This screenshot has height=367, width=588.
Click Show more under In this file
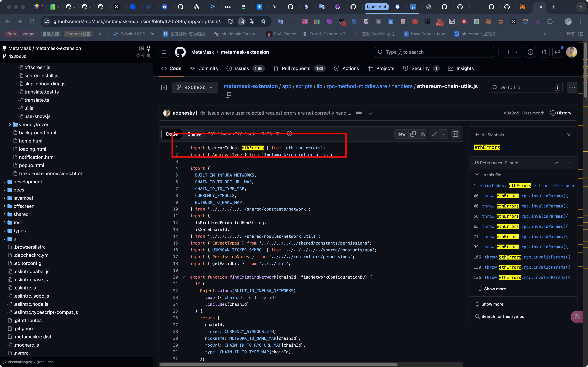(492, 289)
